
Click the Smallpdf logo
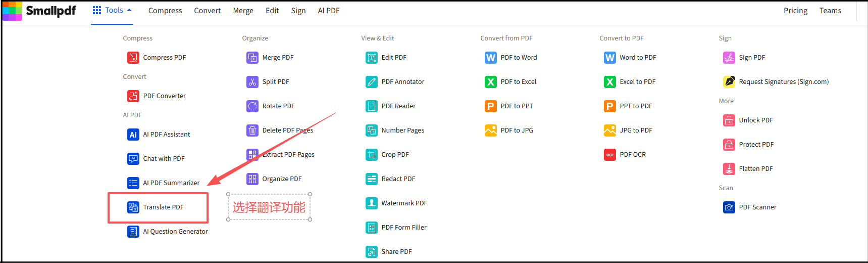pyautogui.click(x=39, y=11)
